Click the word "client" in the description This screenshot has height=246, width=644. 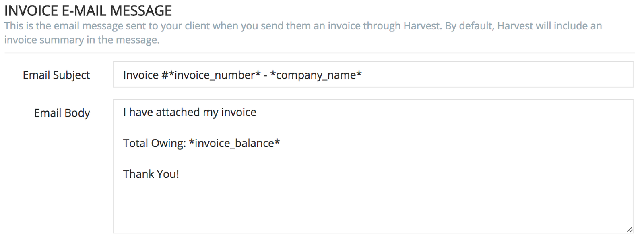pyautogui.click(x=197, y=26)
